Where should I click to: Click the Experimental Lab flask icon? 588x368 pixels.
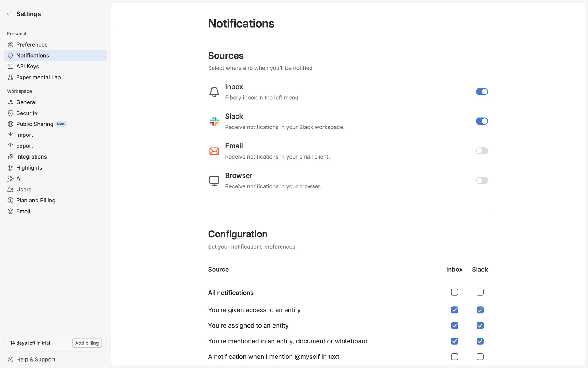10,78
